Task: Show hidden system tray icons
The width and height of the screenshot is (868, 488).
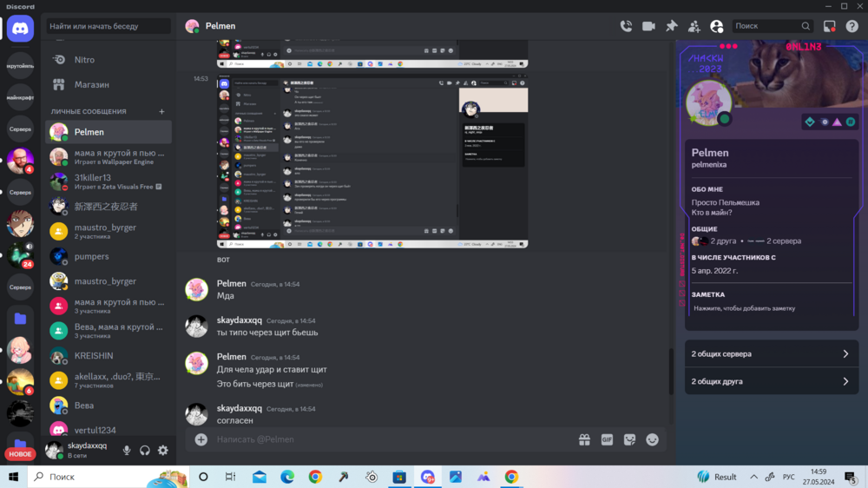Action: (753, 477)
